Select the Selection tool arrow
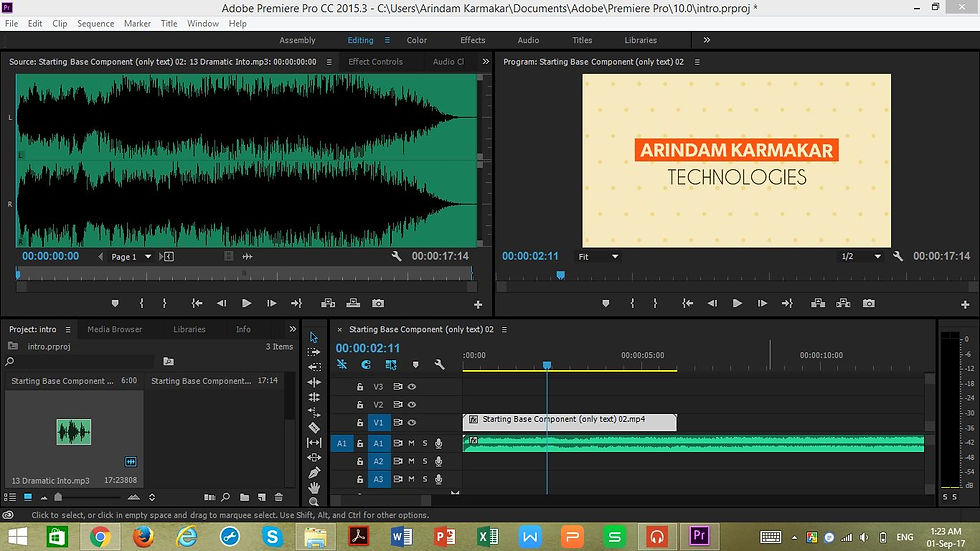The height and width of the screenshot is (551, 980). (x=314, y=337)
